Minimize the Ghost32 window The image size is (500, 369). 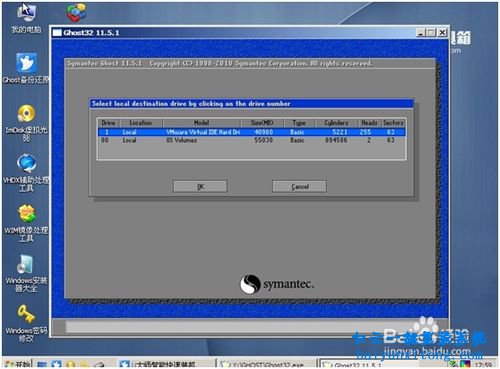[x=420, y=33]
